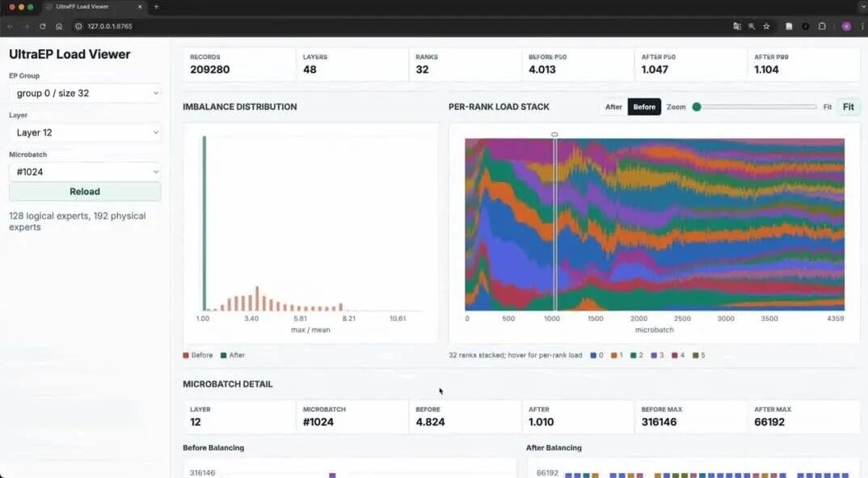Click the Reload button

coord(85,192)
